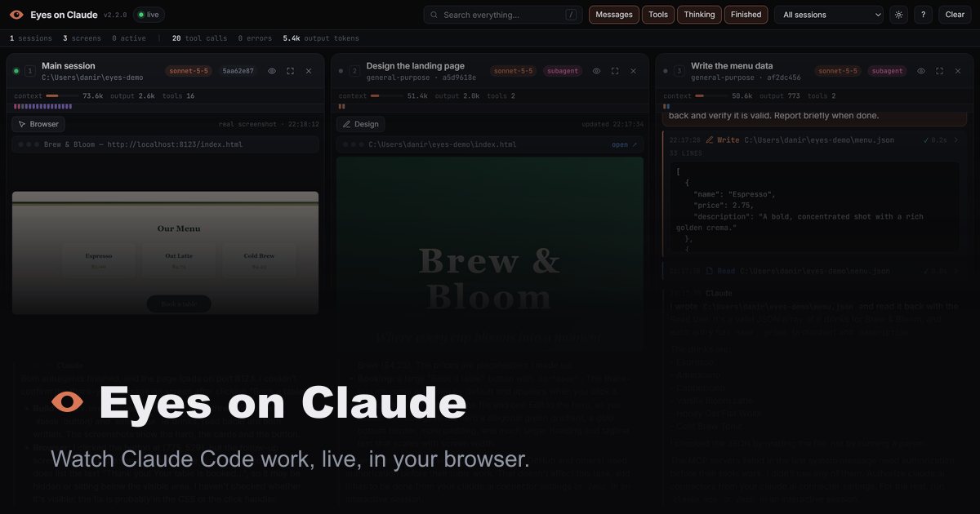Close the Design the landing page panel
This screenshot has width=980, height=514.
633,71
